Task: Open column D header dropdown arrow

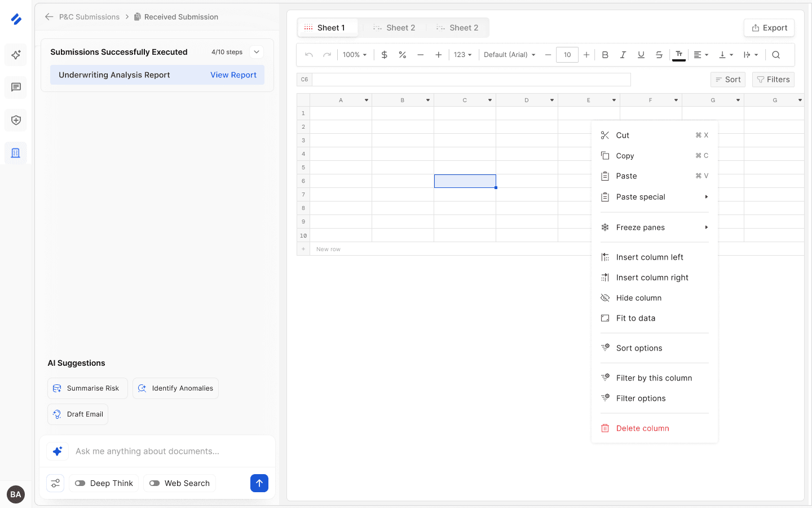Action: click(552, 100)
